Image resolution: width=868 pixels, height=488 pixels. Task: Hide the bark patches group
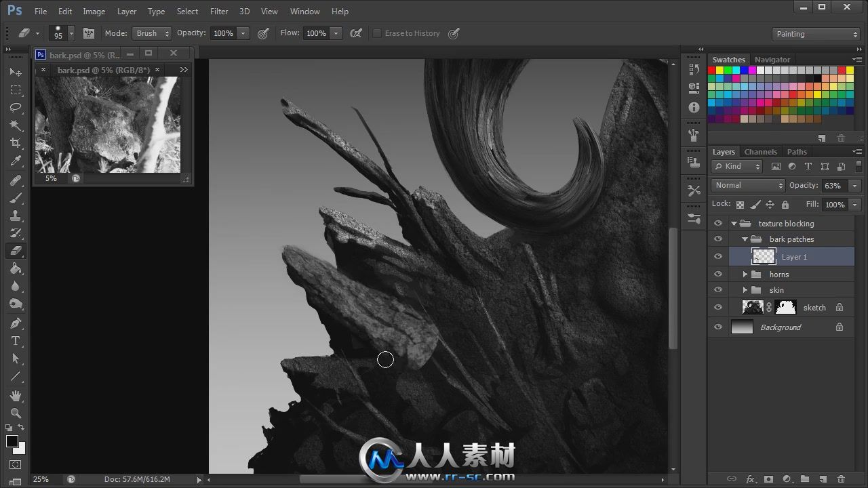[x=718, y=239]
